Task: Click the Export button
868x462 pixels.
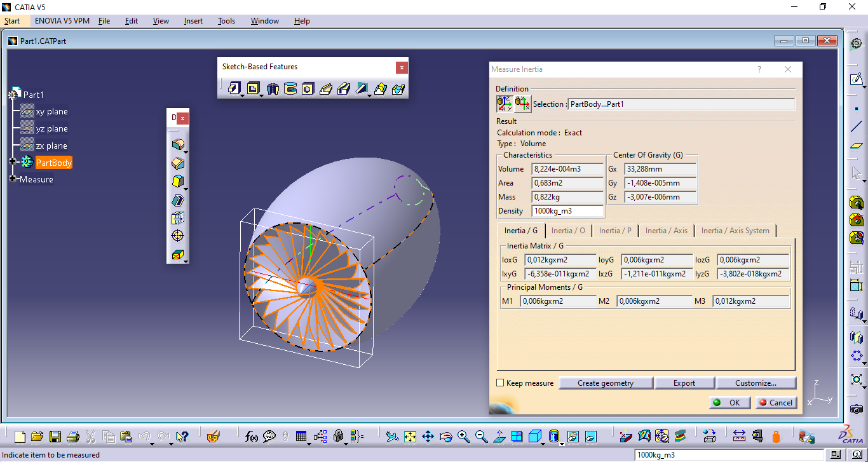Action: click(684, 383)
